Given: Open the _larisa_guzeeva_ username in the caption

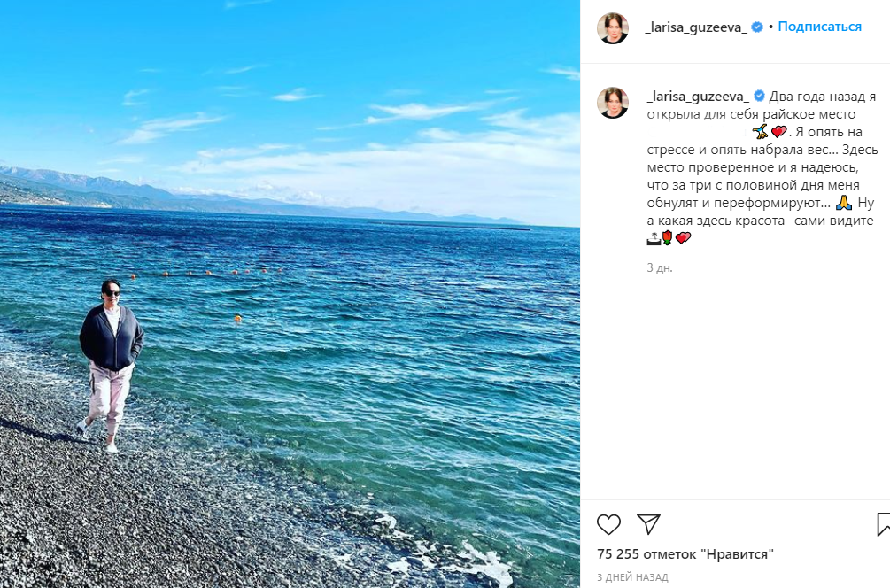Looking at the screenshot, I should click(699, 96).
